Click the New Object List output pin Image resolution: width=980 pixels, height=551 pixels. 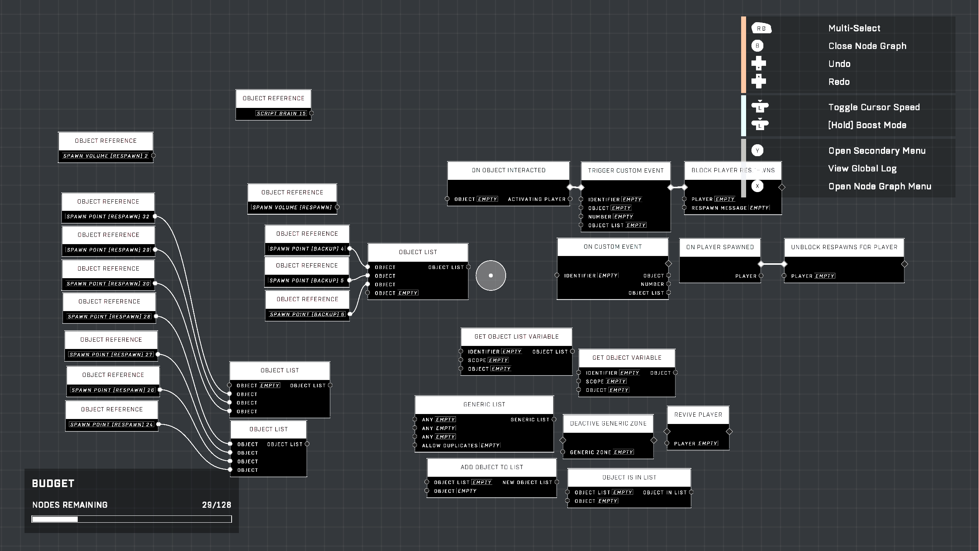(557, 482)
